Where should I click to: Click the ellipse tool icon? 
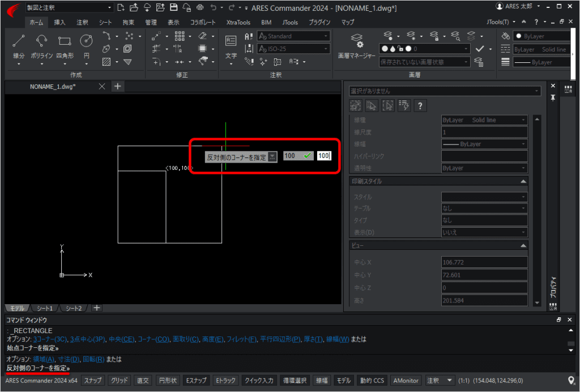(106, 49)
